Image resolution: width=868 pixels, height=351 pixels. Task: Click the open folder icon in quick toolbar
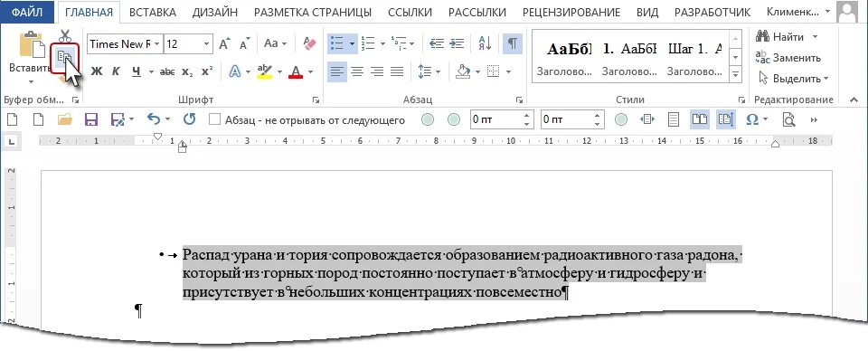[65, 119]
